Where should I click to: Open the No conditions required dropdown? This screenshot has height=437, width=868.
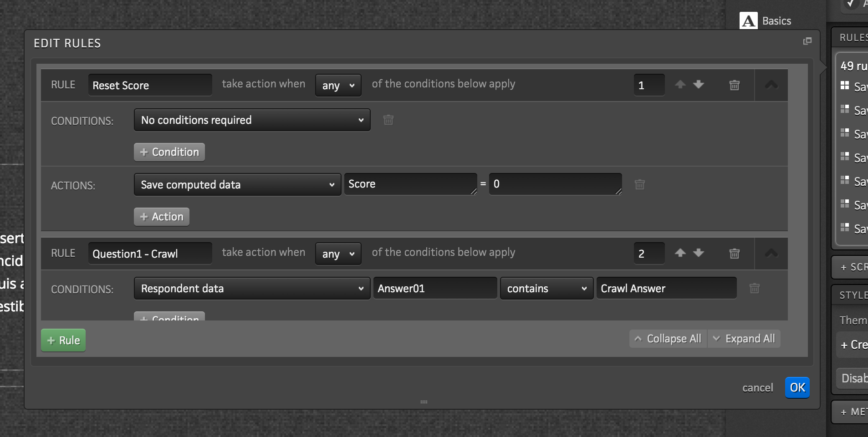(x=252, y=120)
